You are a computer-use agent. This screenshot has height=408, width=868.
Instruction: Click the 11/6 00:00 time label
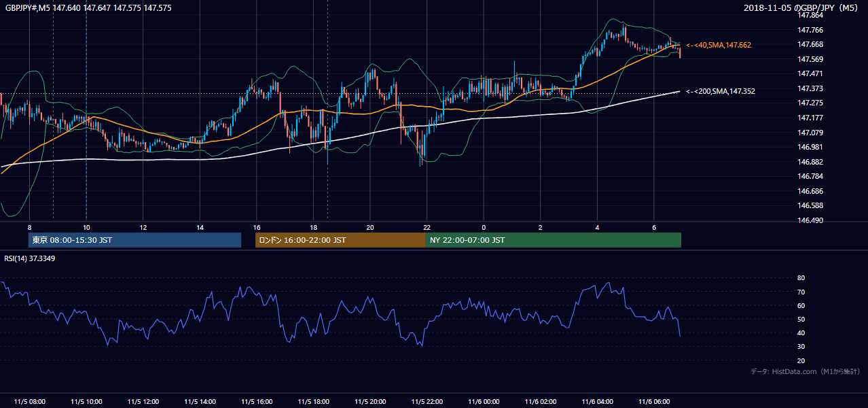(x=484, y=402)
